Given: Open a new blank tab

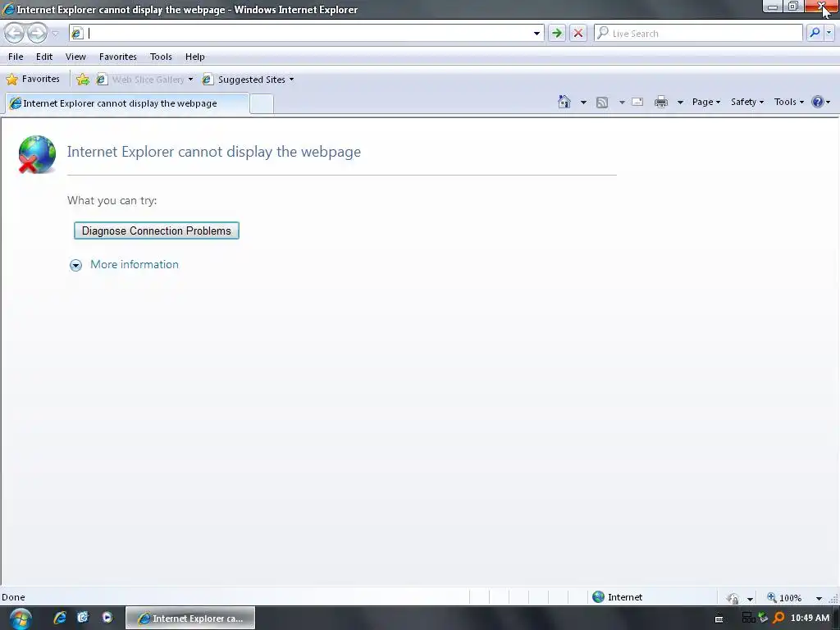Looking at the screenshot, I should coord(262,103).
